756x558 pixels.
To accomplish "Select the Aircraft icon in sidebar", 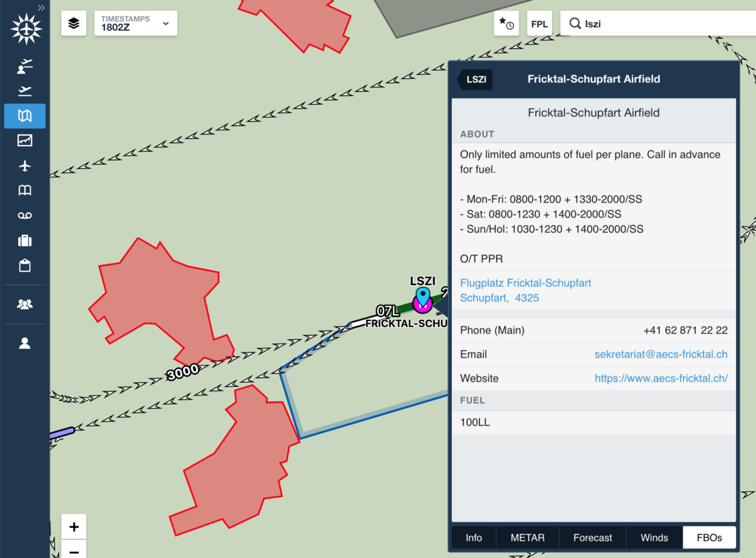I will click(25, 166).
